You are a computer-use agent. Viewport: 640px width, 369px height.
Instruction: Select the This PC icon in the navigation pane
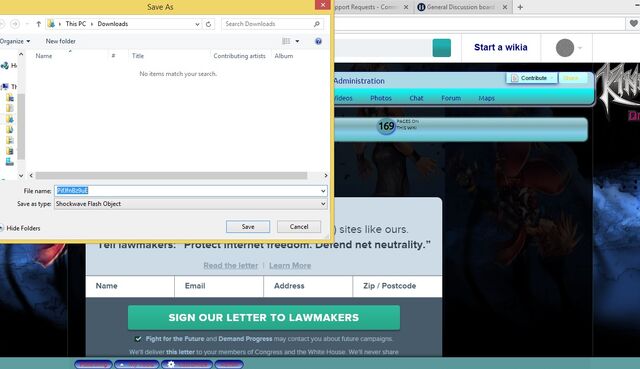[5, 87]
